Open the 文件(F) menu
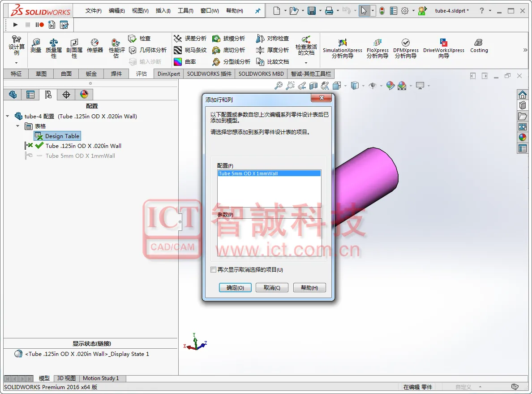The height and width of the screenshot is (394, 532). click(x=93, y=11)
